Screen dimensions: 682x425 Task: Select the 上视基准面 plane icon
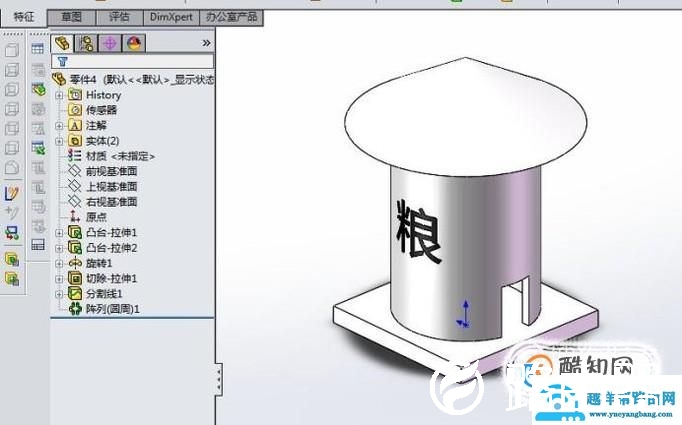pyautogui.click(x=75, y=186)
